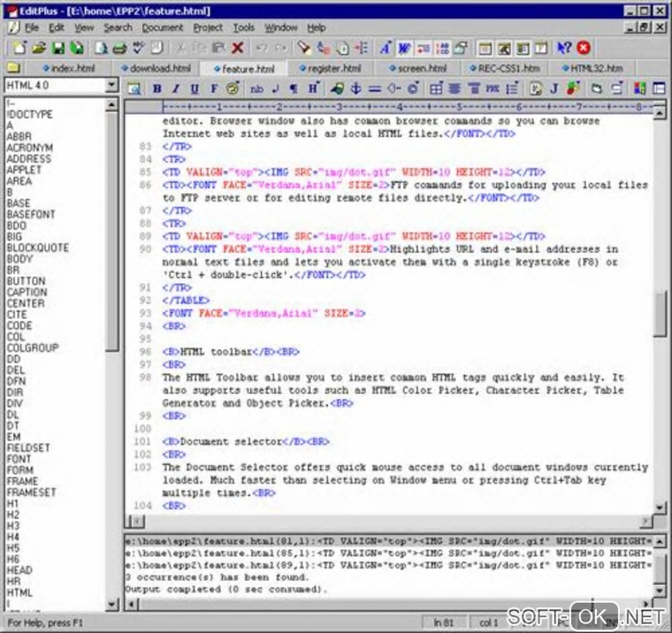Switch to the HTML32.htm tab
672x633 pixels.
click(593, 68)
